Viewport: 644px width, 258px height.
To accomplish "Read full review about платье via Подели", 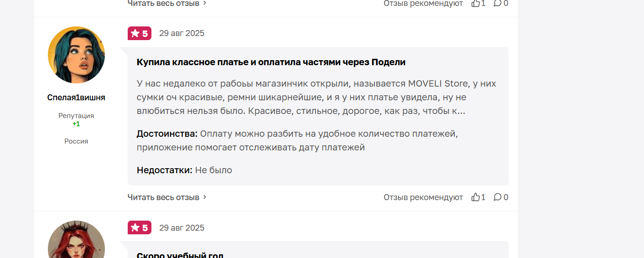I will (163, 197).
